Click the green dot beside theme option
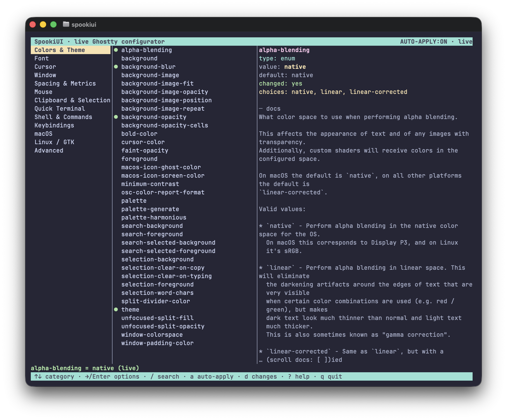This screenshot has height=420, width=507. coord(116,309)
